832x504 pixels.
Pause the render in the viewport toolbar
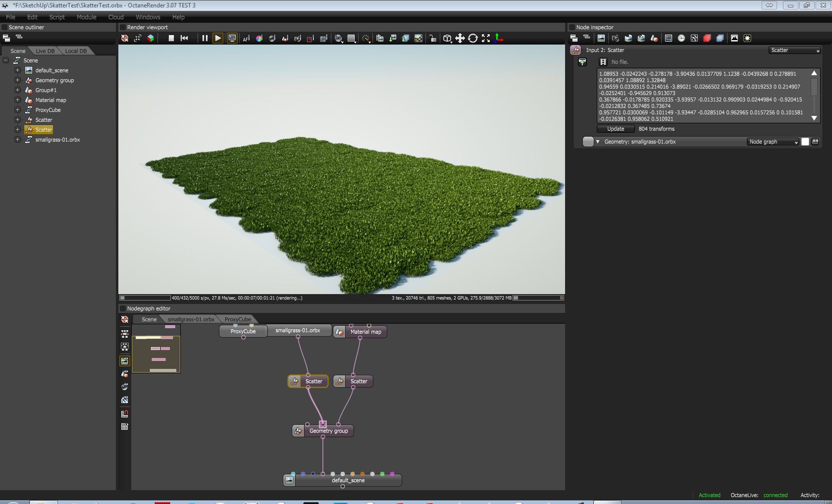pos(205,38)
